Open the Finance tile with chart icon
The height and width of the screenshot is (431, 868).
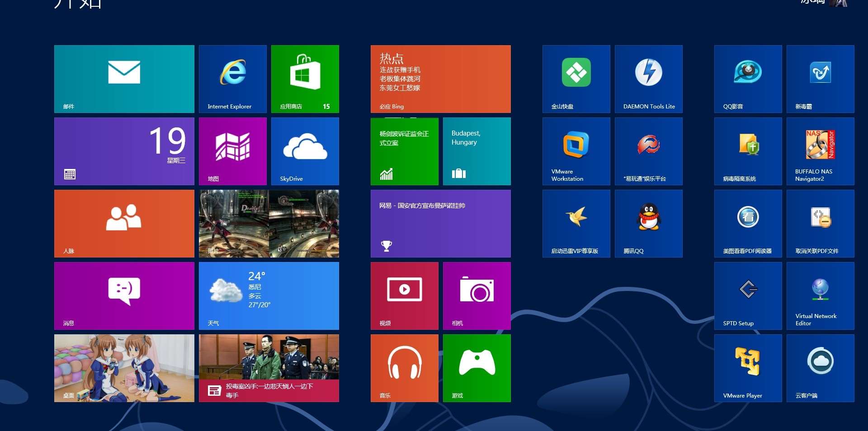(405, 151)
